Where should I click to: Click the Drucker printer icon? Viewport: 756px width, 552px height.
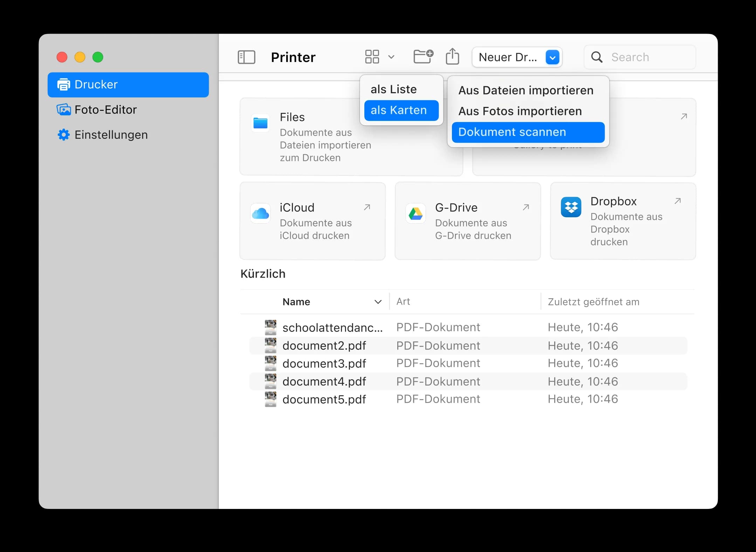tap(63, 85)
